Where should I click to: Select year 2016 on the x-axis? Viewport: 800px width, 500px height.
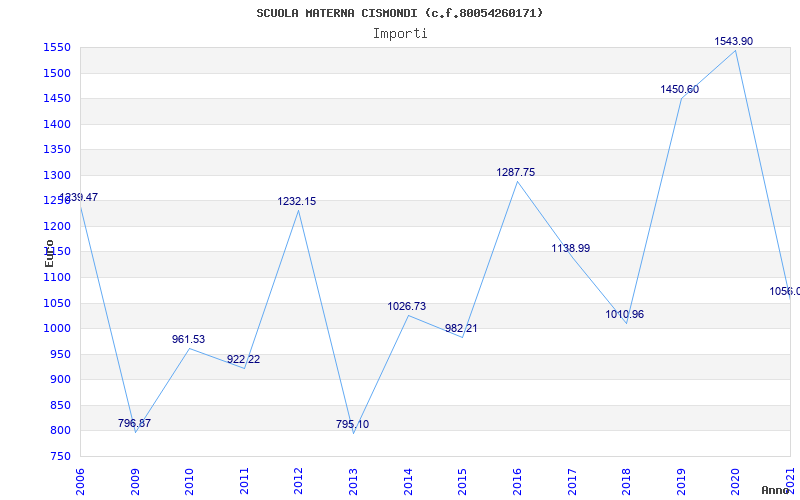click(517, 480)
